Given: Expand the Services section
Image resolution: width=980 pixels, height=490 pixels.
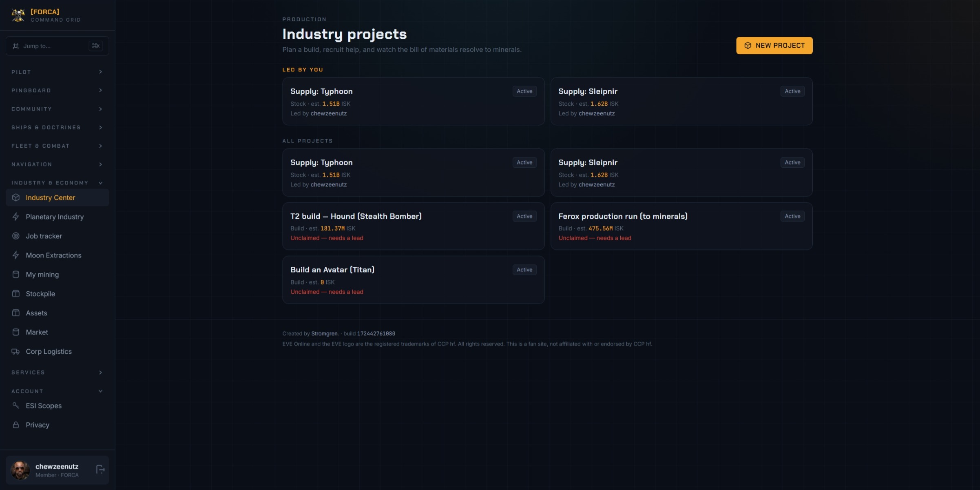Looking at the screenshot, I should [x=57, y=372].
